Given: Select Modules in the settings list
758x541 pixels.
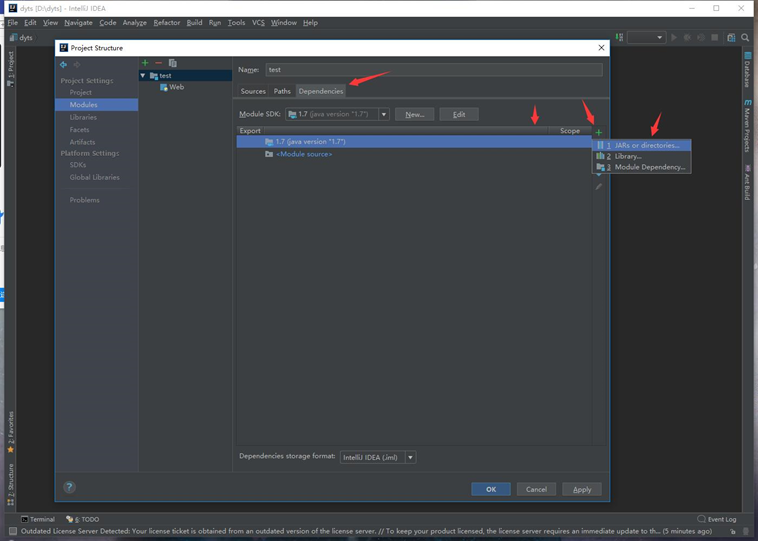Looking at the screenshot, I should [97, 104].
